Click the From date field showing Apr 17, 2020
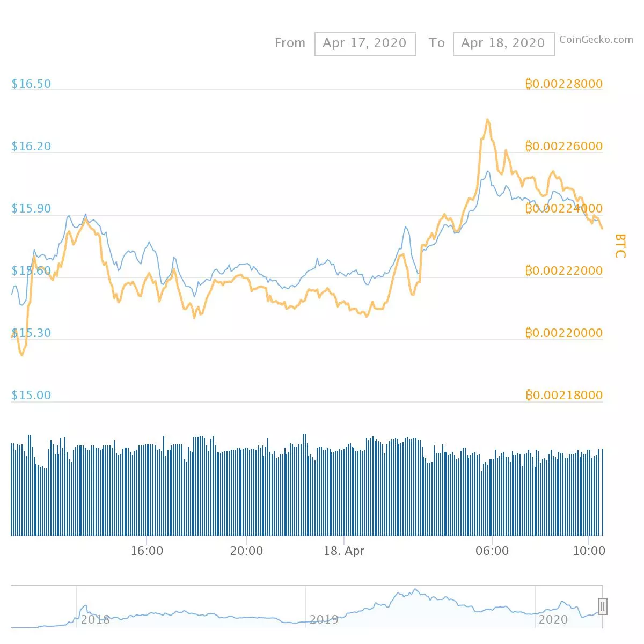 (x=364, y=43)
